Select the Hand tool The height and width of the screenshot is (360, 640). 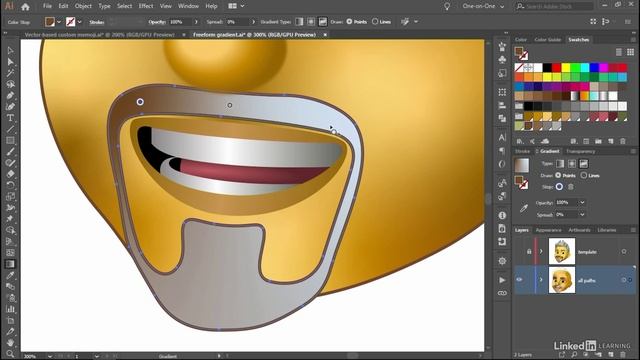point(10,342)
